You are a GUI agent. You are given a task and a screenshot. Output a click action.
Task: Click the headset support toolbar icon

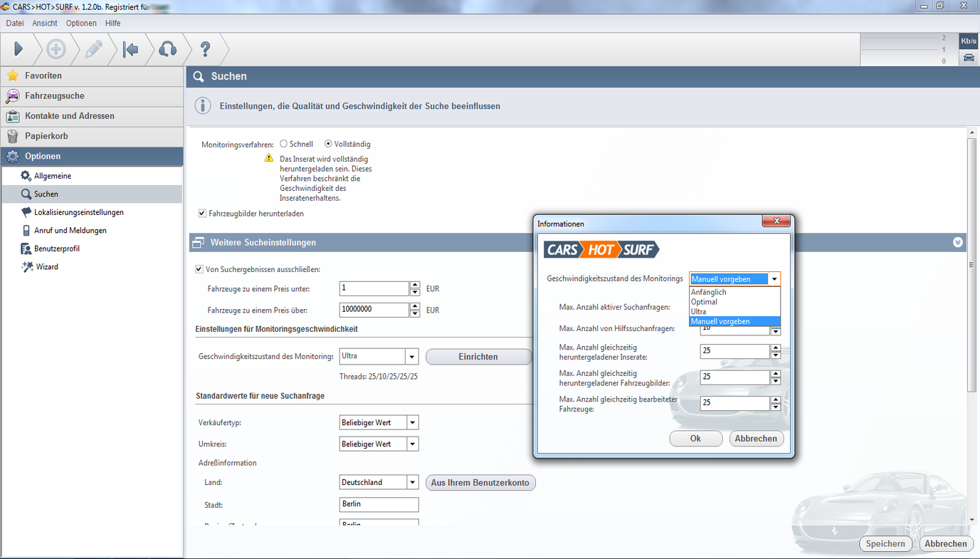click(x=167, y=49)
